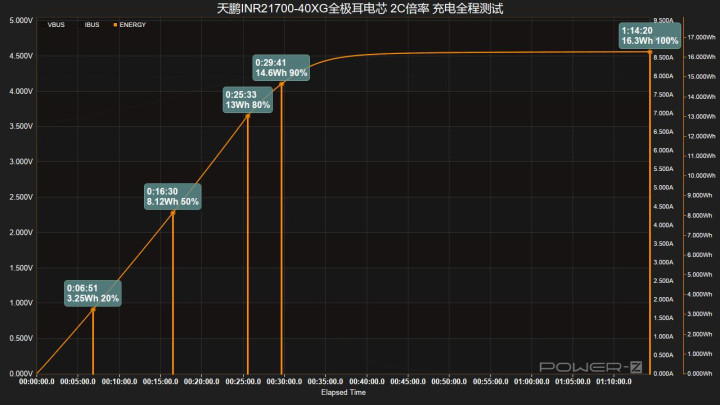Click the 0.500V voltage axis label
This screenshot has height=405, width=720.
pyautogui.click(x=21, y=338)
